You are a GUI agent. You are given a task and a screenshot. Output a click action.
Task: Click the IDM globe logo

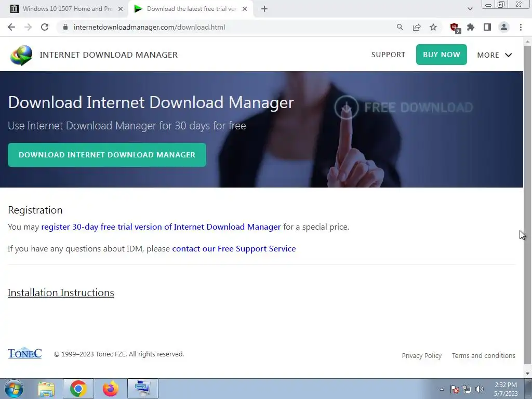(x=21, y=55)
